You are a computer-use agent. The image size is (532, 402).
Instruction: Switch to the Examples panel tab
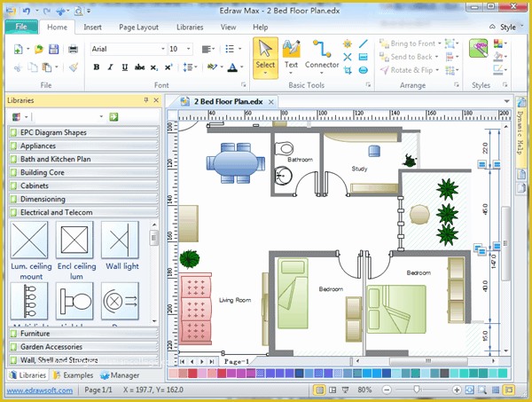tap(74, 375)
